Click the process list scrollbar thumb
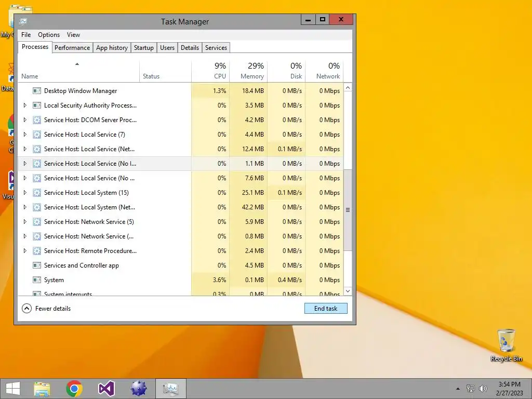 coord(348,210)
